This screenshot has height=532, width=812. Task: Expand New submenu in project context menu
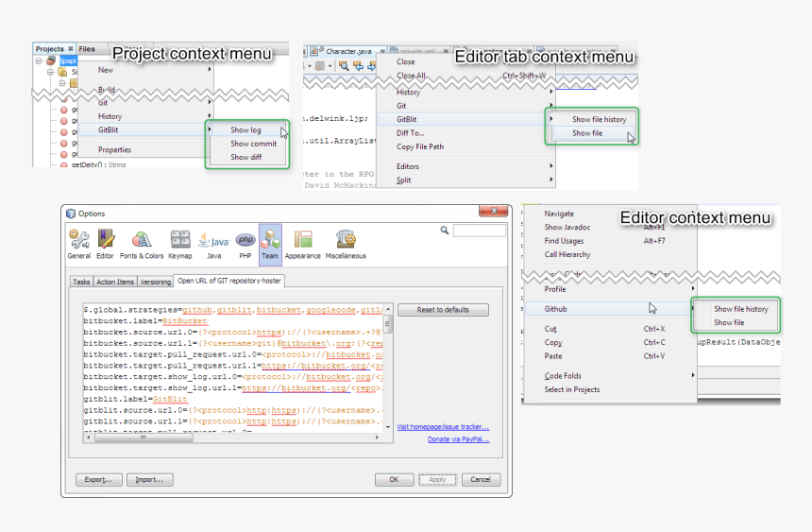[x=145, y=70]
